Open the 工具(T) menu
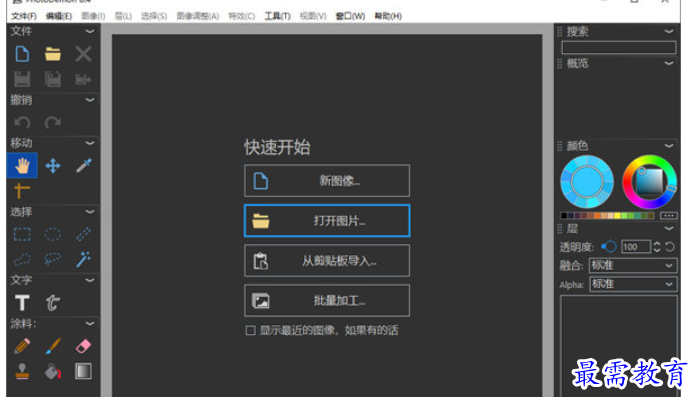Viewport: 696px width, 405px height. click(277, 16)
